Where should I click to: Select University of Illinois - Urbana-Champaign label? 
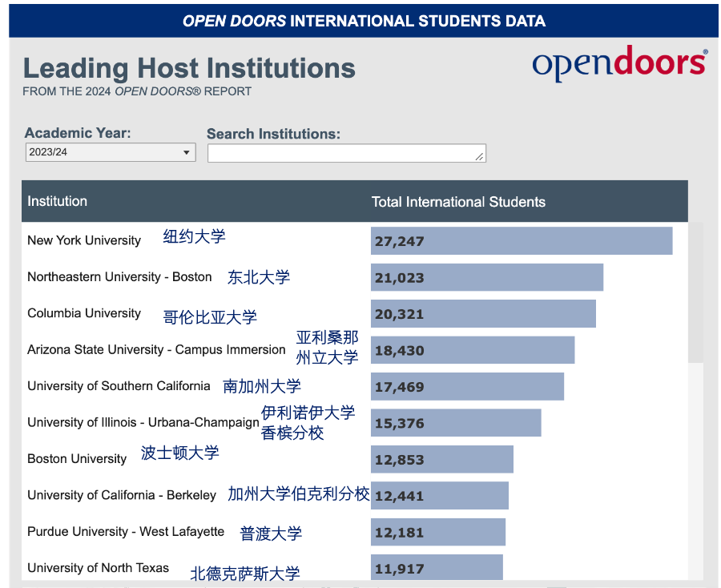[143, 422]
